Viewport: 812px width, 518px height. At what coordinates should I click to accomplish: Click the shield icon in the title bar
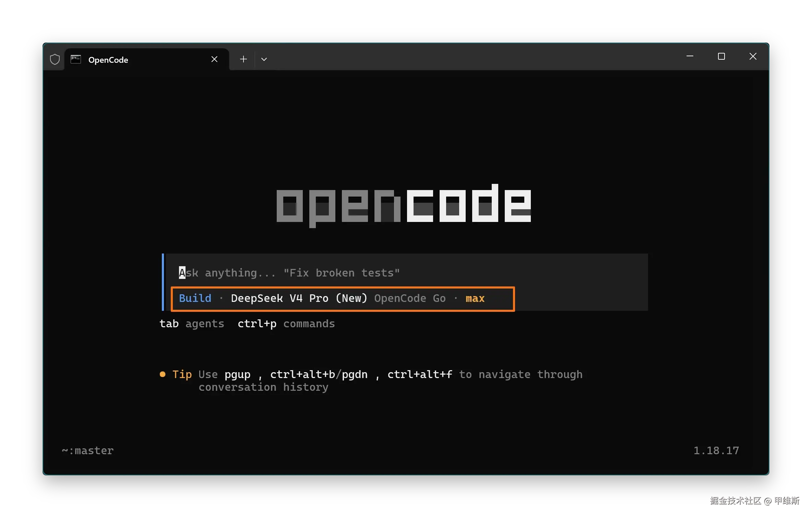55,59
